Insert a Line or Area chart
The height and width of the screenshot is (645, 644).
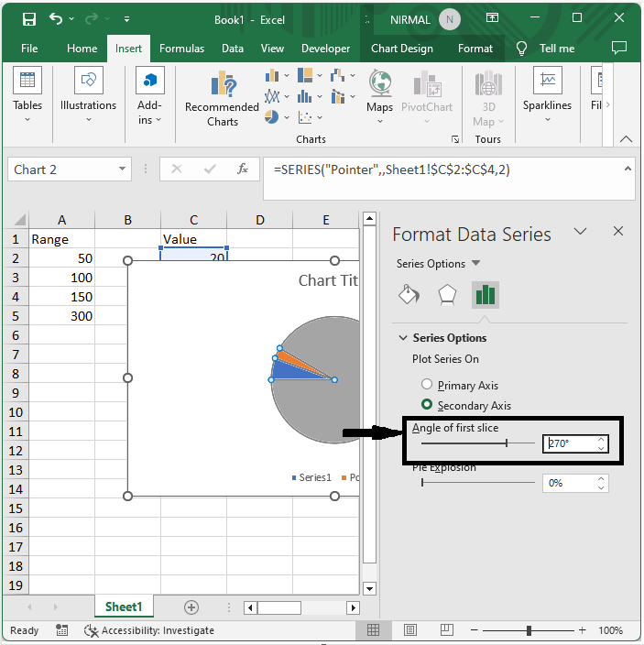(272, 97)
